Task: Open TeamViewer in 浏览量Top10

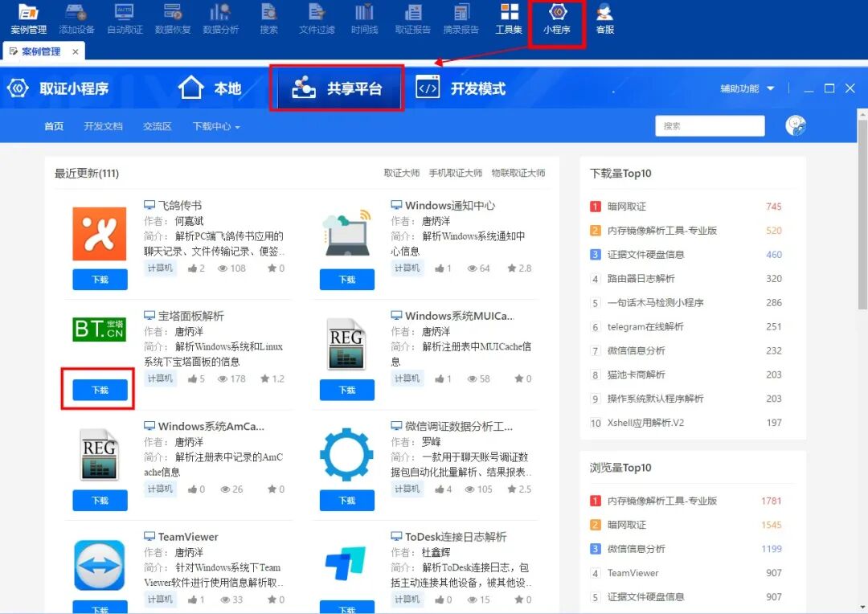Action: pyautogui.click(x=633, y=572)
